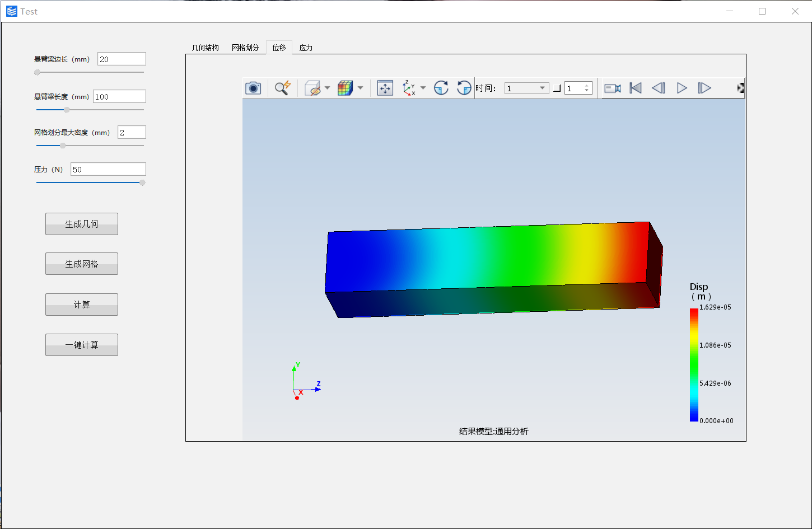Open the 时间 time combo box
The height and width of the screenshot is (529, 812).
click(x=526, y=88)
